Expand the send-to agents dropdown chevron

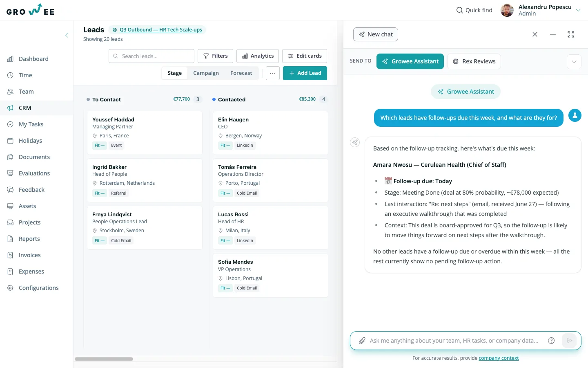(x=574, y=62)
